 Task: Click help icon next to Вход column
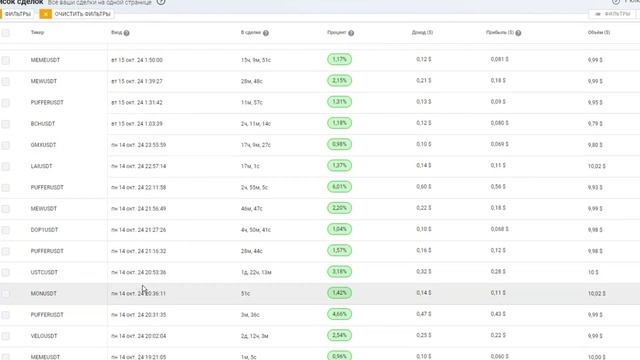[127, 33]
